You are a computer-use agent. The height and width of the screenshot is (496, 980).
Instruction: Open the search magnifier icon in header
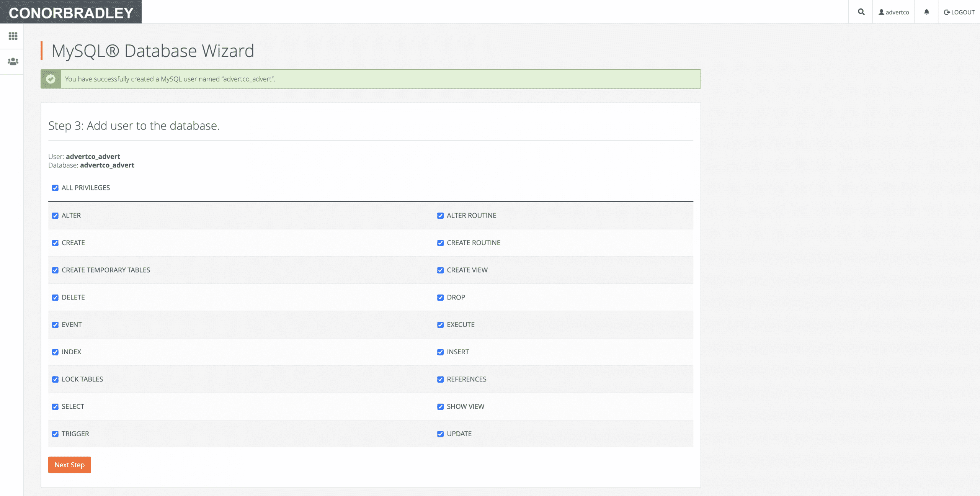click(861, 12)
